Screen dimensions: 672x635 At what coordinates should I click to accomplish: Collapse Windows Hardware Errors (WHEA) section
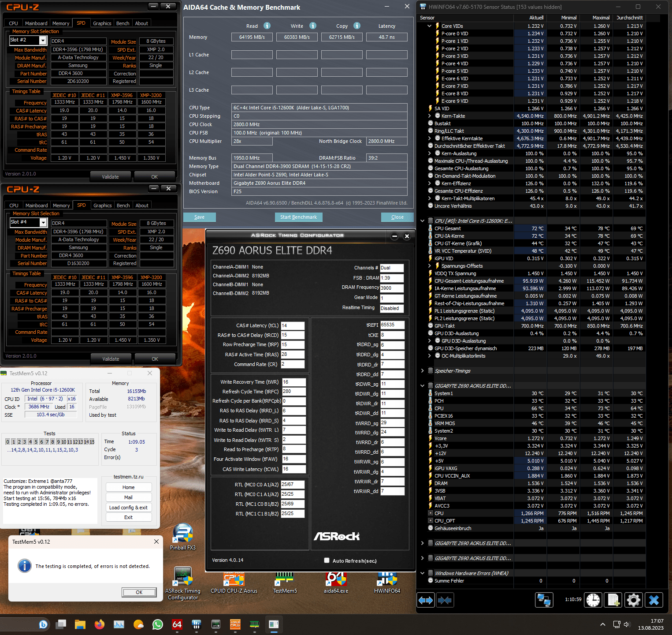pos(422,573)
